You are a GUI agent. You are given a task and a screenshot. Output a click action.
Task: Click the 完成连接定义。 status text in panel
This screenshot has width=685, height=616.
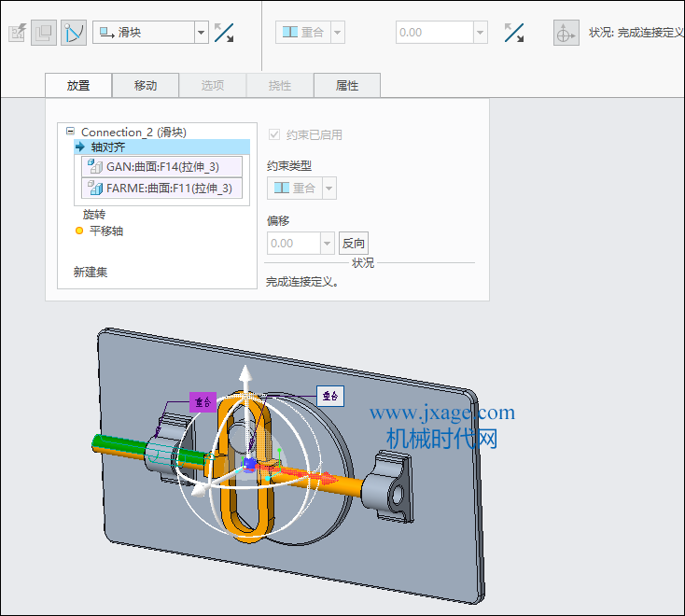click(302, 282)
